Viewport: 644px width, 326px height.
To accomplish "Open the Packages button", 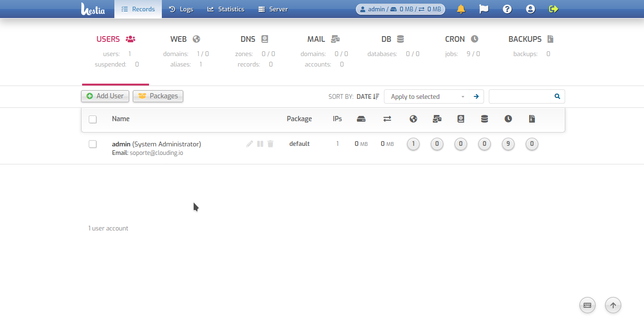I will (x=158, y=96).
